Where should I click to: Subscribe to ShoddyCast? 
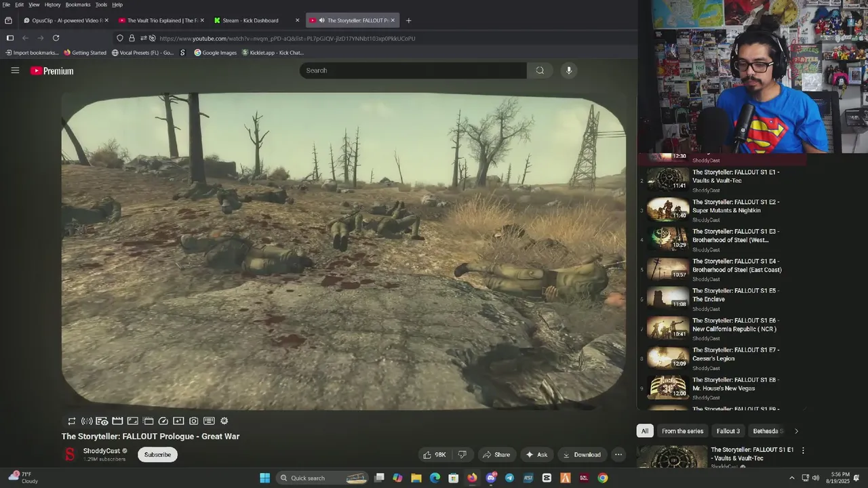coord(157,455)
